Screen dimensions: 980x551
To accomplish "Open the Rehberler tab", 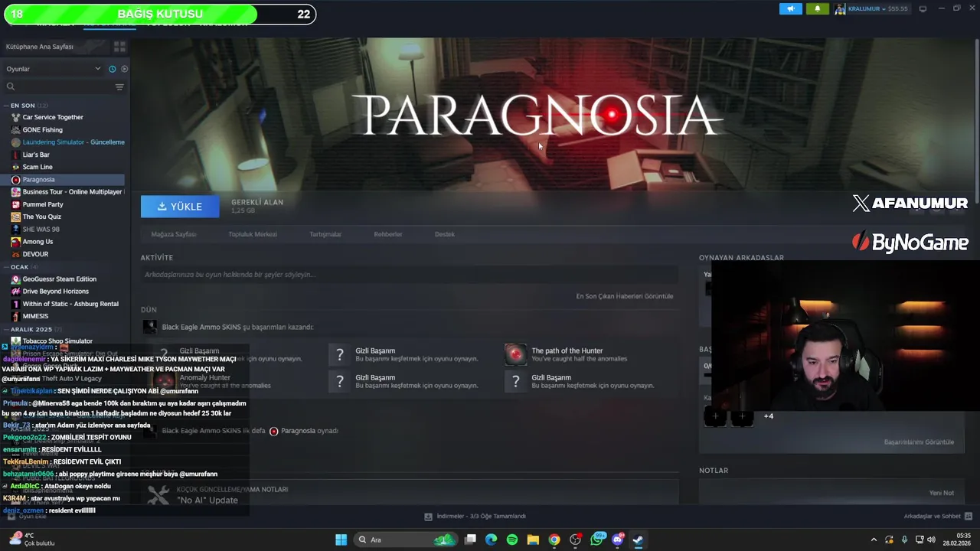I will [x=388, y=234].
